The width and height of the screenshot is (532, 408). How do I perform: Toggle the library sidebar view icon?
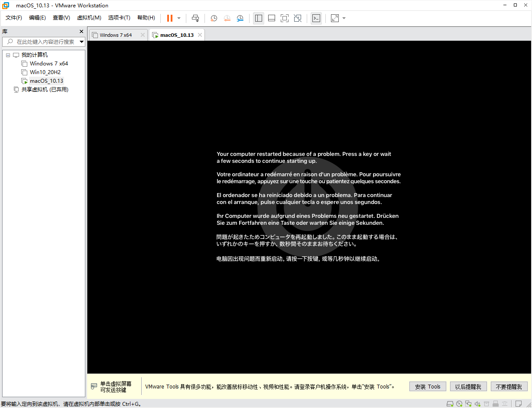pos(259,18)
